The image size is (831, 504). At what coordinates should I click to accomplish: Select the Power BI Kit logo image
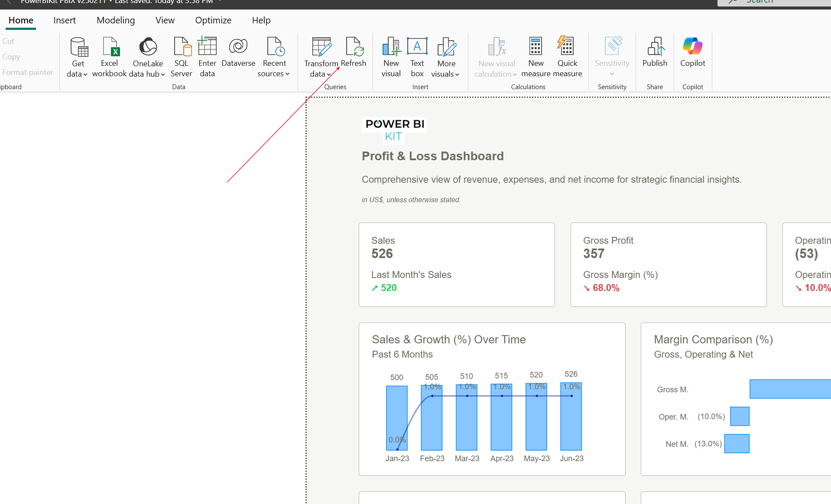(x=394, y=129)
